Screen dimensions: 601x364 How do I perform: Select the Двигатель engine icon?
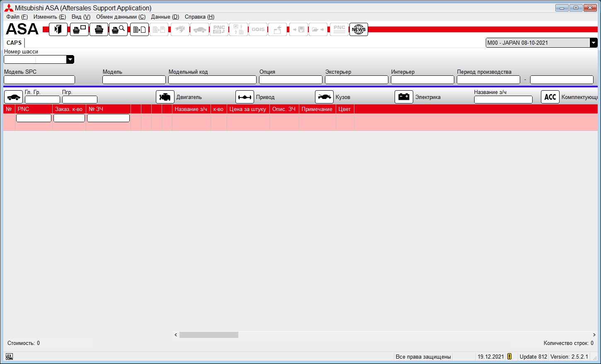pyautogui.click(x=165, y=97)
